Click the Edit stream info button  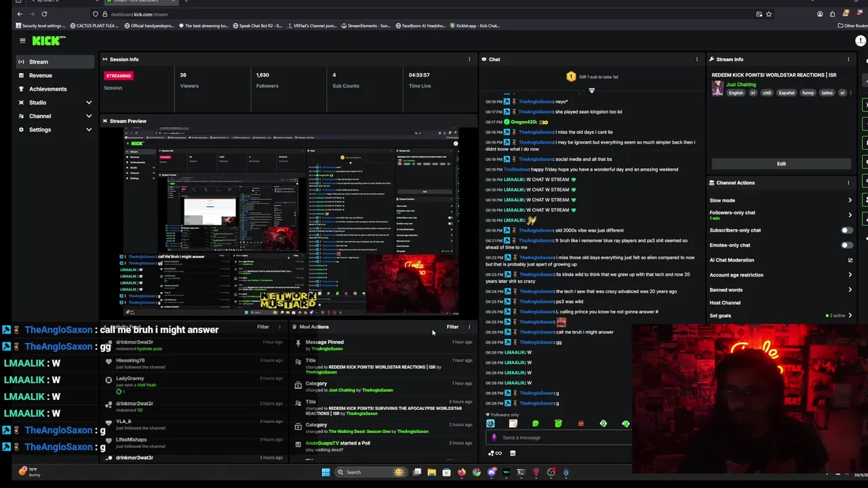click(x=781, y=163)
